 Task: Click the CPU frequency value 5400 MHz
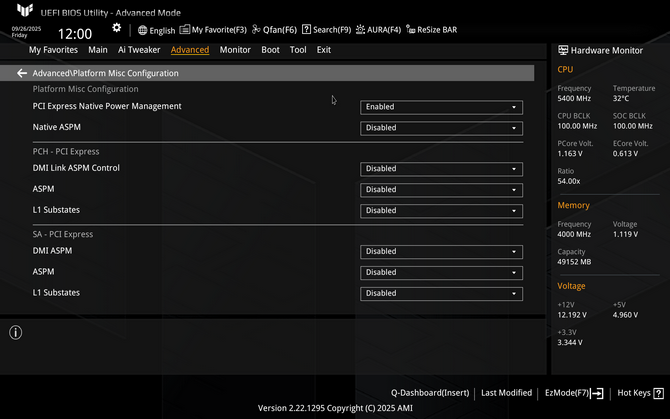574,99
